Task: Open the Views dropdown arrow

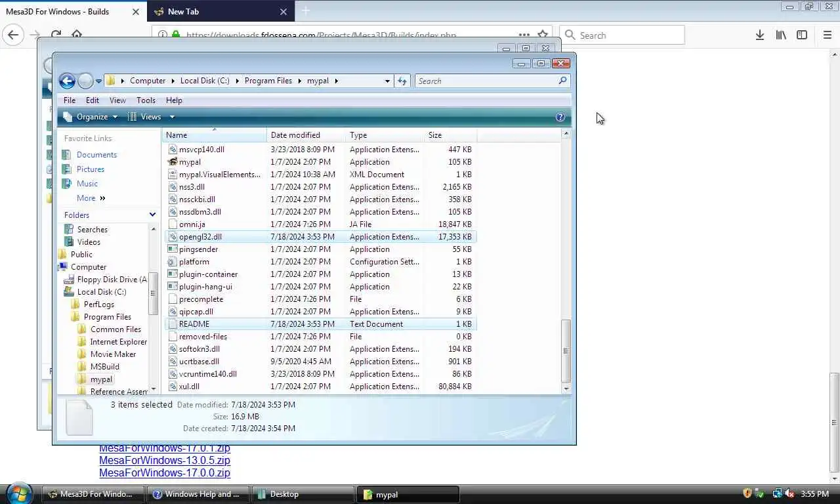Action: [x=172, y=117]
